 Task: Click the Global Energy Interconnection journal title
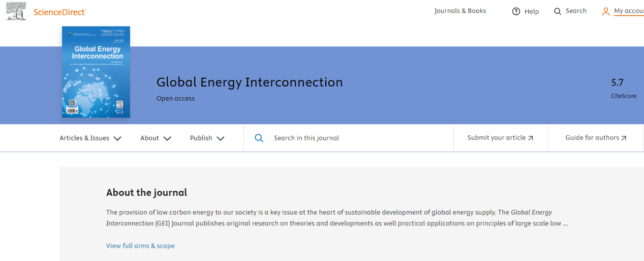click(250, 82)
